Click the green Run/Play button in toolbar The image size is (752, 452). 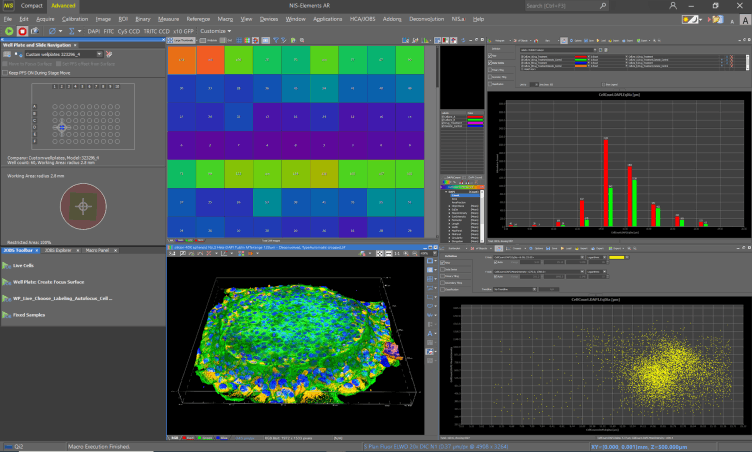point(9,31)
